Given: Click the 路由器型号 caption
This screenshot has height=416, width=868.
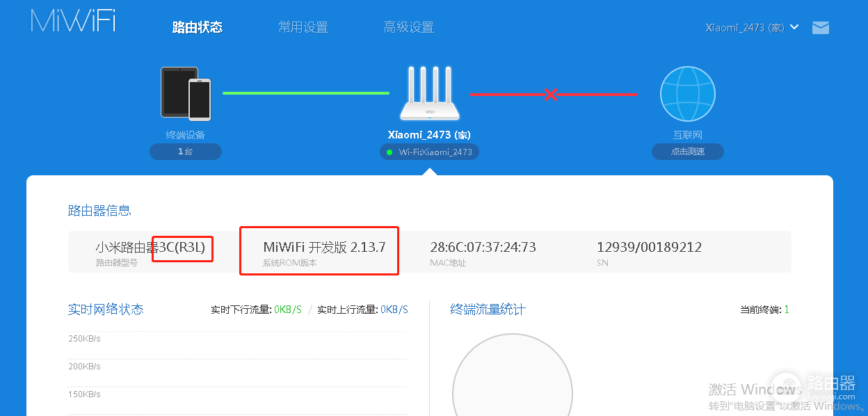Looking at the screenshot, I should [x=116, y=263].
